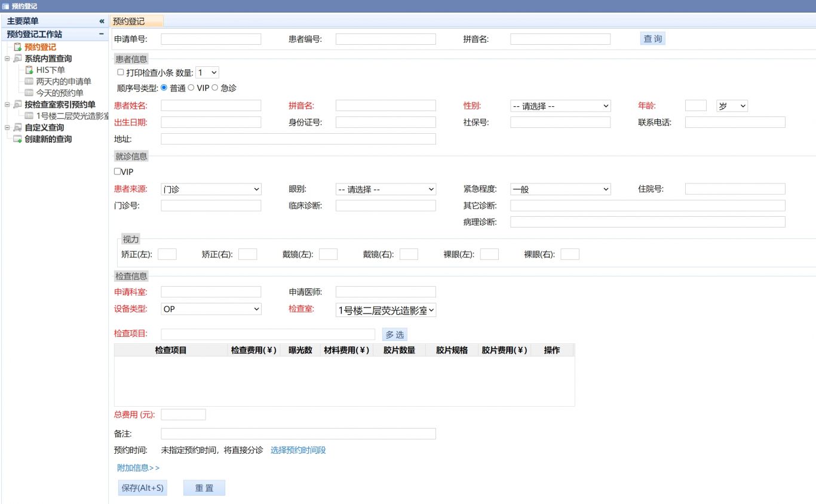The width and height of the screenshot is (816, 504).
Task: Click the 查询 button
Action: 652,39
